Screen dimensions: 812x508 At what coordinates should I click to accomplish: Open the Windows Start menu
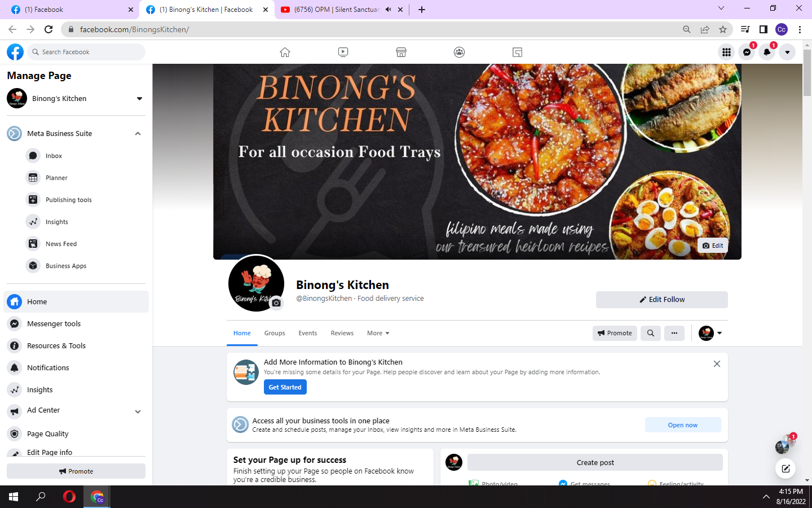[x=14, y=497]
